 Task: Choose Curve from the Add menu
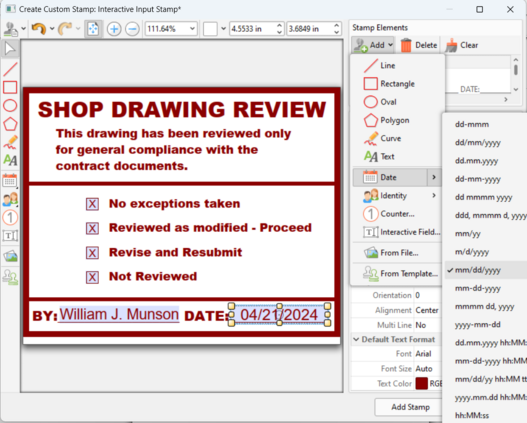click(x=397, y=138)
